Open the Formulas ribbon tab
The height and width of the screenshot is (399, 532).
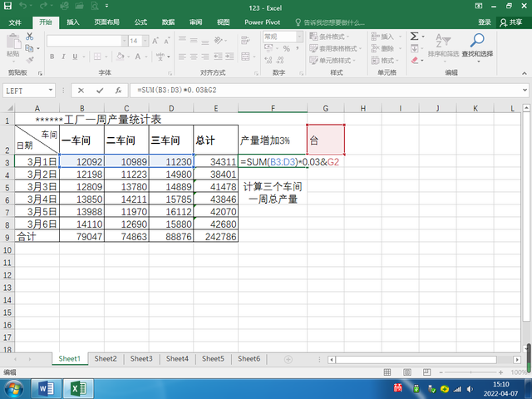tap(140, 22)
